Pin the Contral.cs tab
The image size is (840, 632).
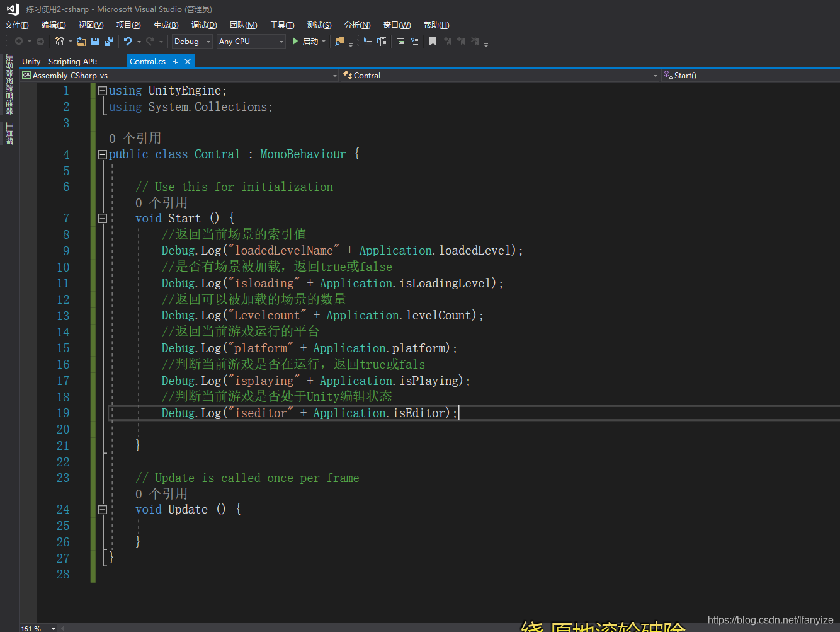pos(176,62)
